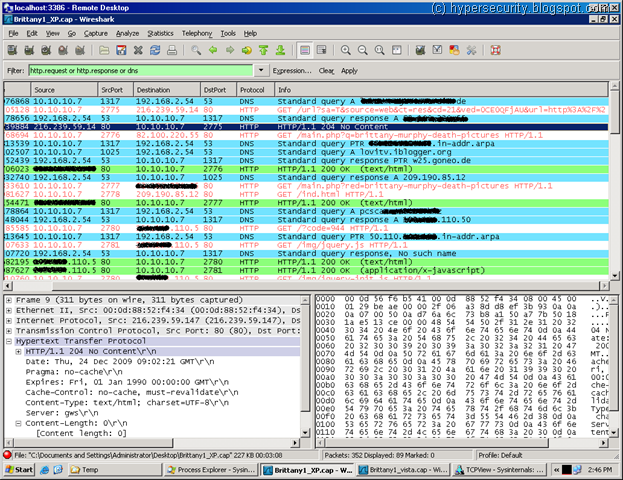This screenshot has width=623, height=480.
Task: Zoom in toolbar icon
Action: click(x=346, y=50)
